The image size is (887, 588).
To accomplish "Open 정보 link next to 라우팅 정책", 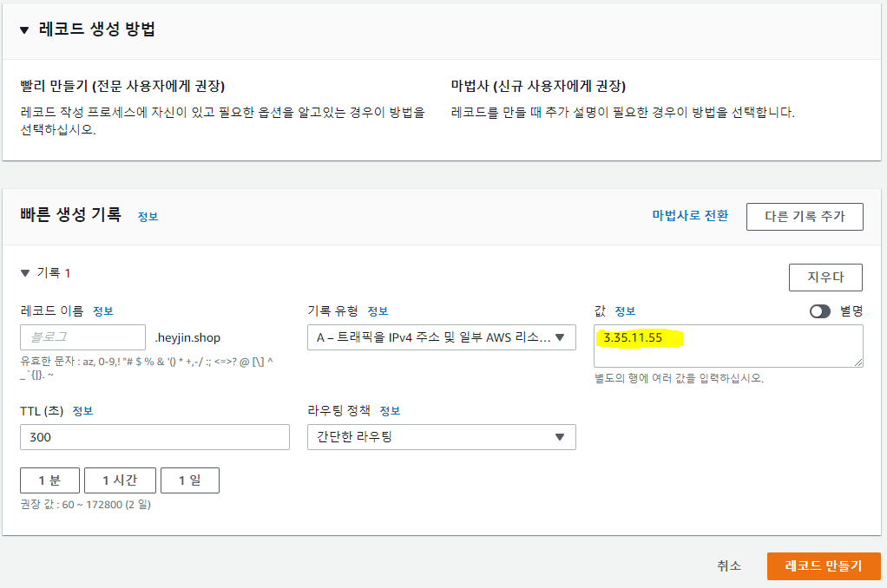I will (390, 411).
